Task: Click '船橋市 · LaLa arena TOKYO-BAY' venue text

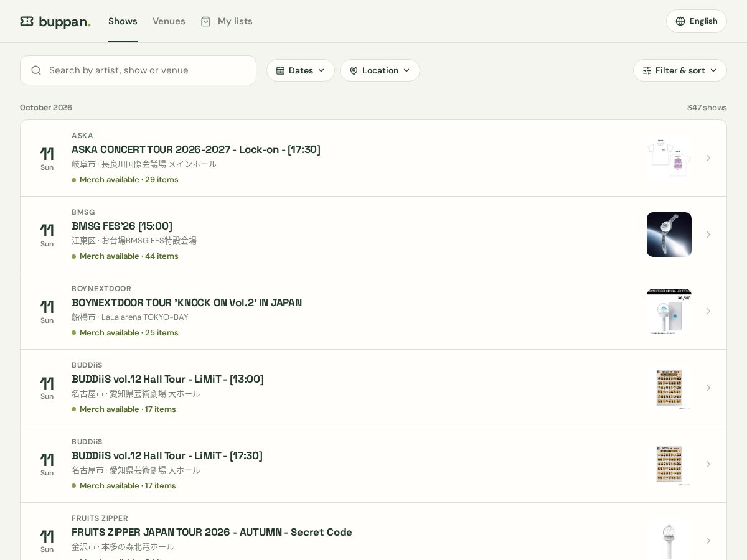Action: coord(129,317)
